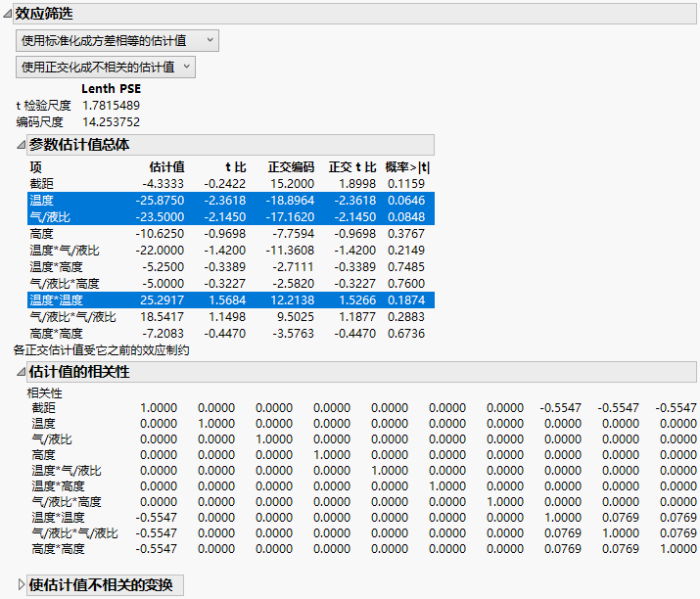700x599 pixels.
Task: Select the 温度*温度 highlighted row
Action: coord(231,299)
